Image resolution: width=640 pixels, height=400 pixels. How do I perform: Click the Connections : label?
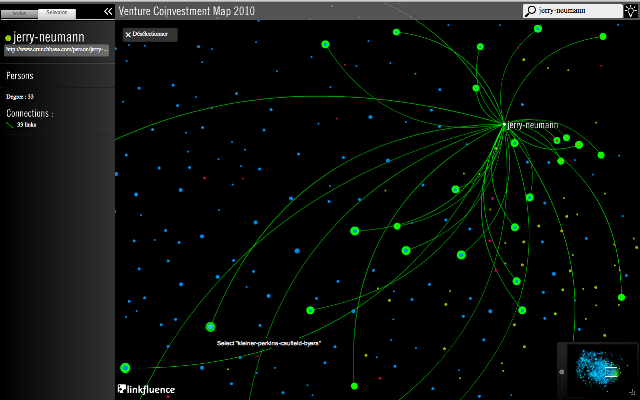pyautogui.click(x=30, y=113)
